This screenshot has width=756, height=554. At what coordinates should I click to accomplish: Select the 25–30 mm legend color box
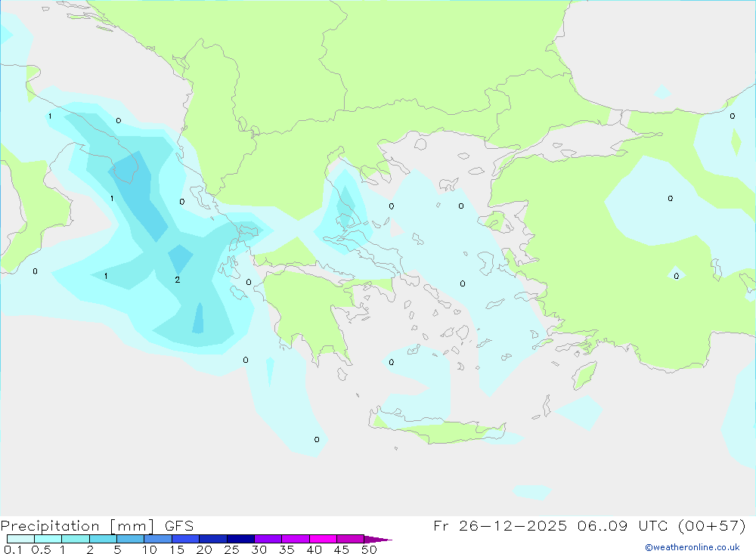click(240, 539)
